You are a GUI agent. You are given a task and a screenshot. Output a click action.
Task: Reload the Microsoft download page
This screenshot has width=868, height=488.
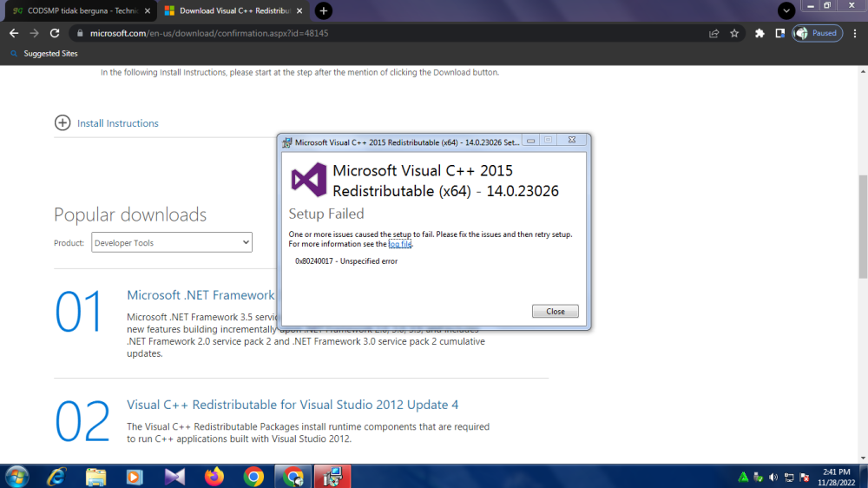(54, 33)
